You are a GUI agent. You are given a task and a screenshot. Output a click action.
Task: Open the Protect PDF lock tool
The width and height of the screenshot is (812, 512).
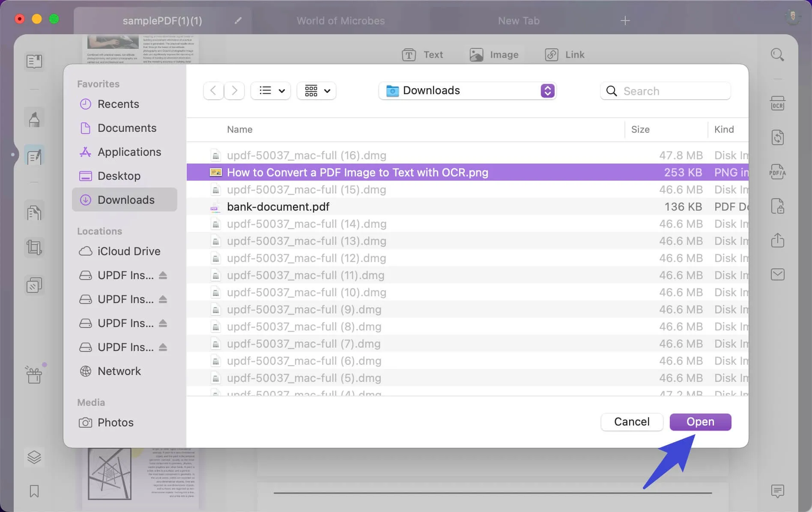click(777, 206)
